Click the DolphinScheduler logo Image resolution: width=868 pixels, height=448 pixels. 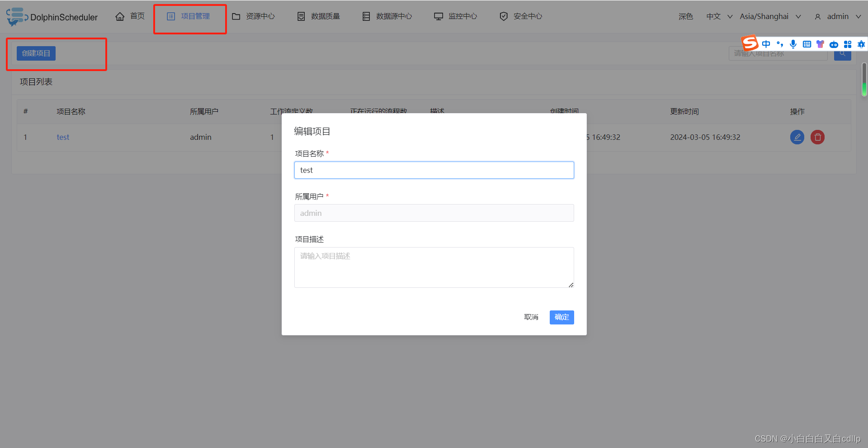[x=52, y=17]
